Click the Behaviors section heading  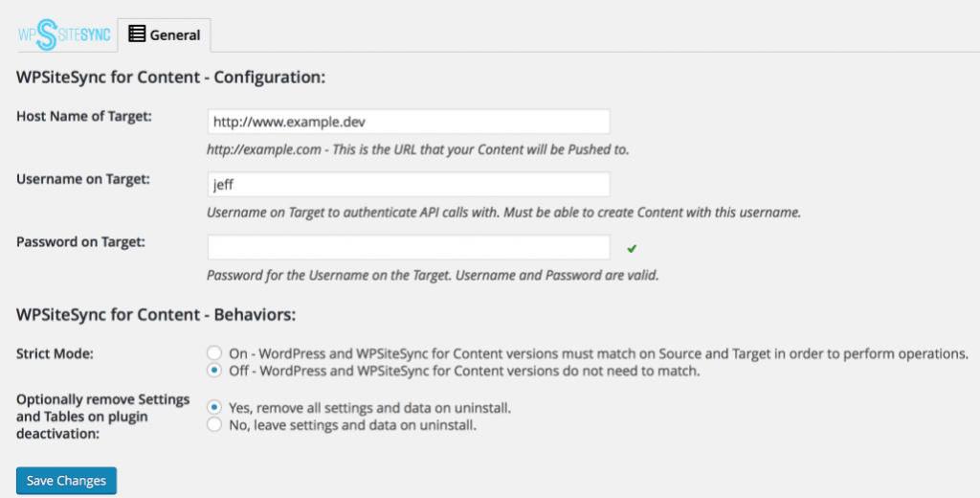click(x=156, y=313)
